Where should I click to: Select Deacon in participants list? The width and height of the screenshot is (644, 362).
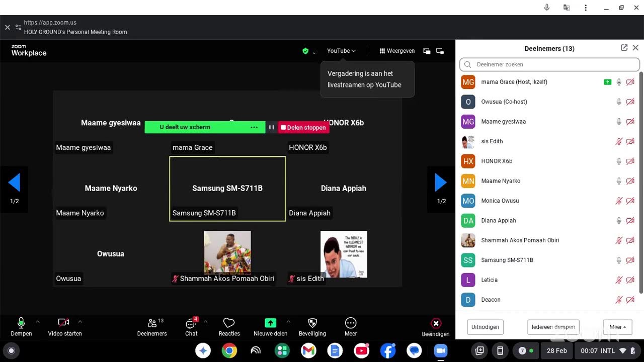click(547, 300)
